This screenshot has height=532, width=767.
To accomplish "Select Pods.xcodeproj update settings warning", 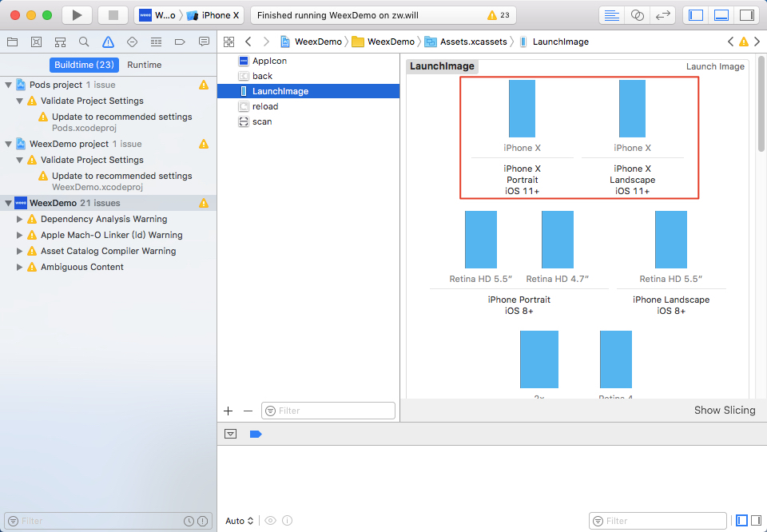I will coord(121,121).
